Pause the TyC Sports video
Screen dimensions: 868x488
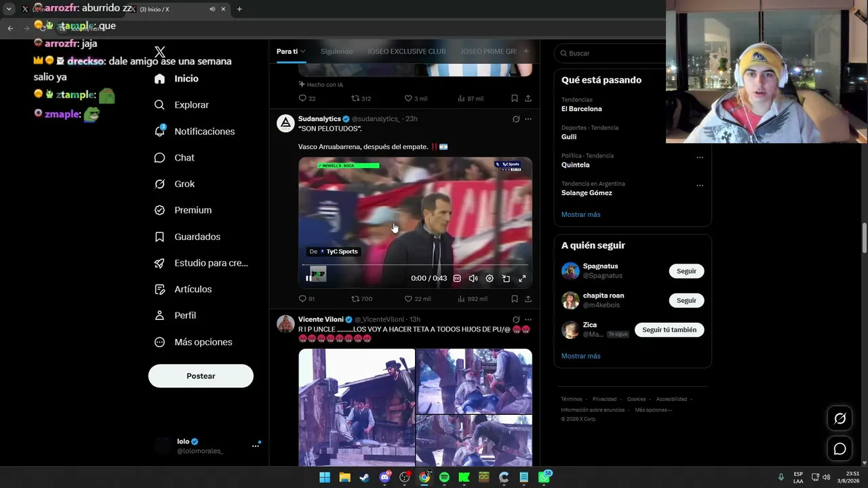coord(309,278)
